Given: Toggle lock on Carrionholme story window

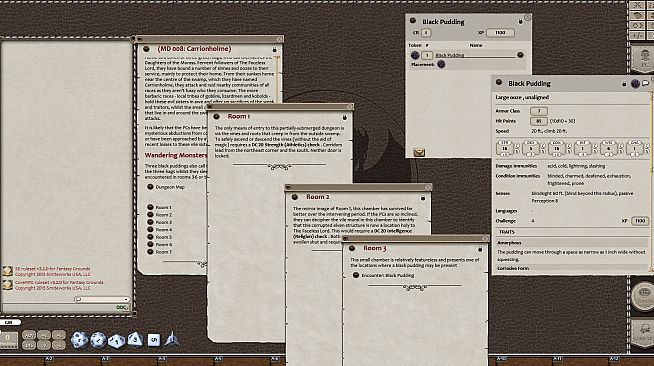Looking at the screenshot, I should coord(274,50).
